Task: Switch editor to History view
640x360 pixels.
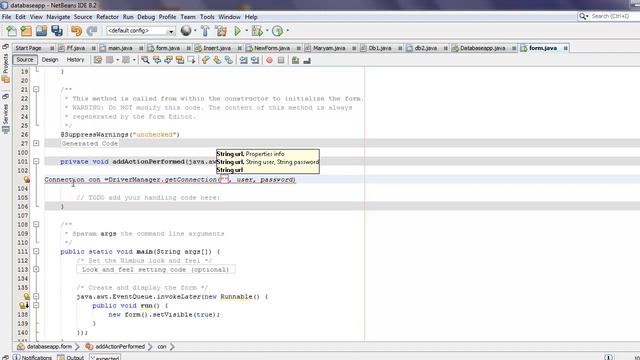Action: 75,60
